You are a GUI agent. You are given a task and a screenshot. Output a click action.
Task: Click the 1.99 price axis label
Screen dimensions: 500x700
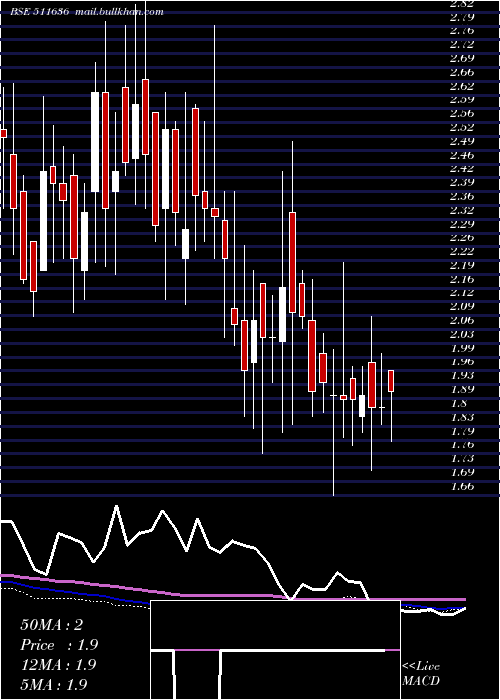click(x=462, y=348)
